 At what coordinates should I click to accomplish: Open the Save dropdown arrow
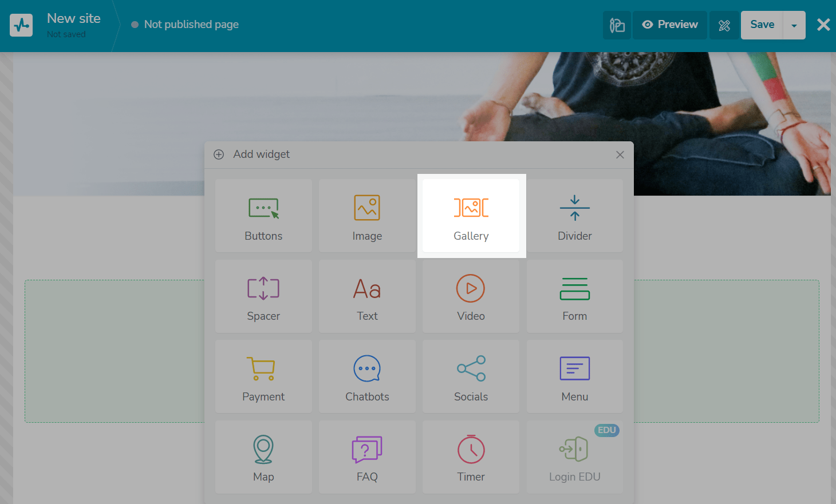coord(794,25)
